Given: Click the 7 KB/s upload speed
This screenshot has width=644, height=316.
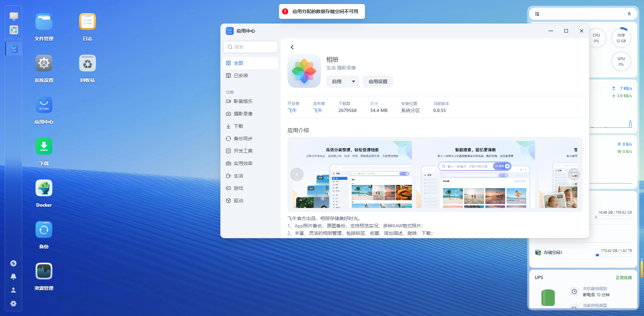Looking at the screenshot, I should 626,89.
